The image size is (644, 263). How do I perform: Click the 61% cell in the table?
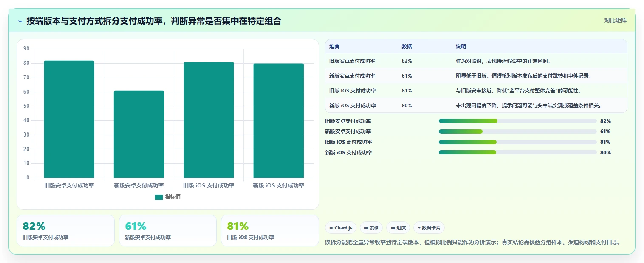pos(407,76)
